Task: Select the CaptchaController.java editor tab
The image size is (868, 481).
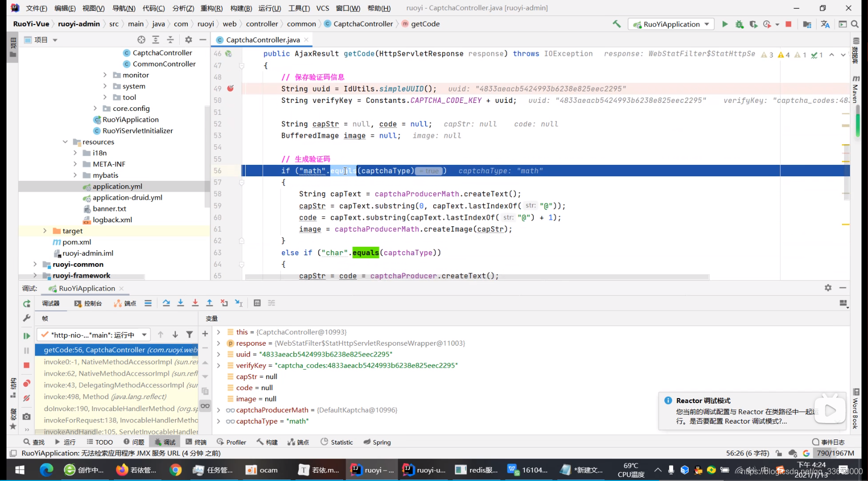Action: click(263, 39)
